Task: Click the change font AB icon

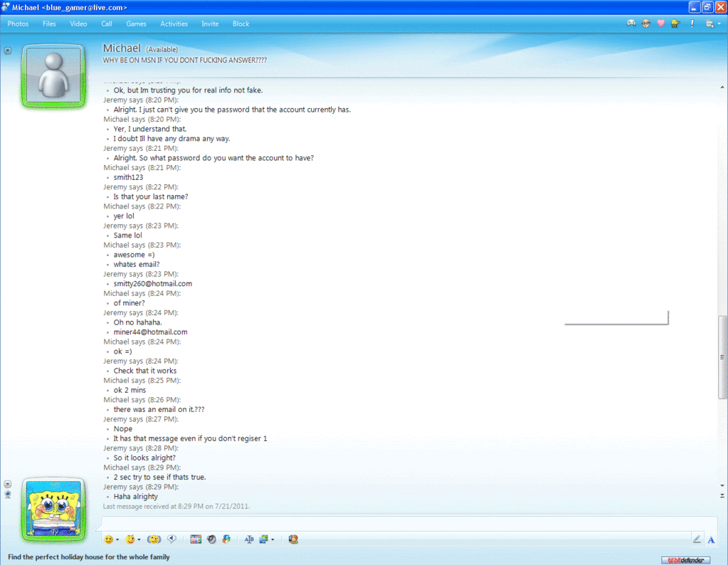Action: coord(249,539)
